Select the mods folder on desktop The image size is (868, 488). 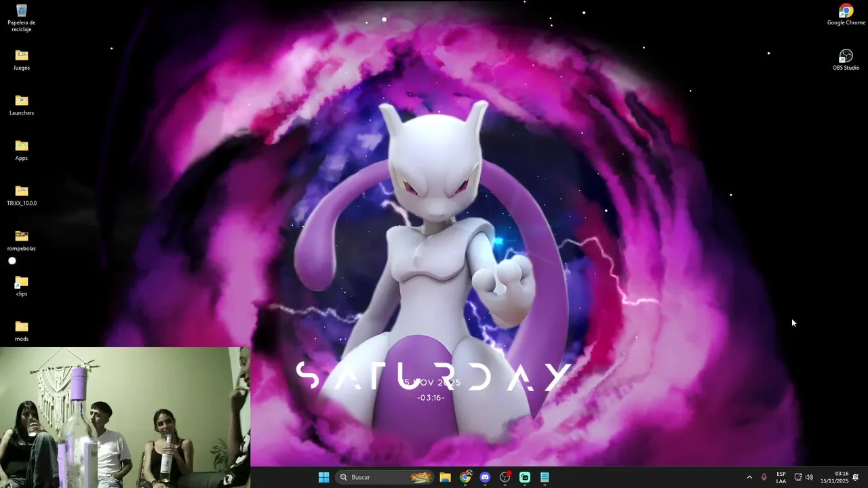click(22, 331)
